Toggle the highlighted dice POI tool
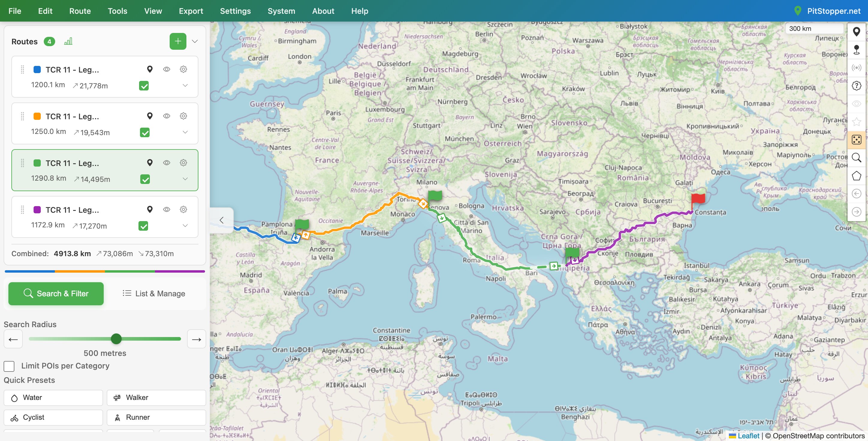 click(x=856, y=140)
